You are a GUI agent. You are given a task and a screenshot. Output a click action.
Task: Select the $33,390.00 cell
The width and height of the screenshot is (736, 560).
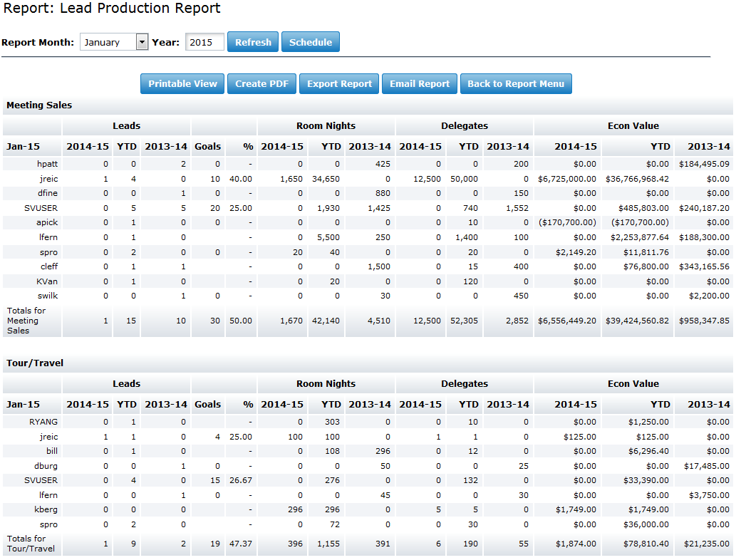tap(646, 480)
